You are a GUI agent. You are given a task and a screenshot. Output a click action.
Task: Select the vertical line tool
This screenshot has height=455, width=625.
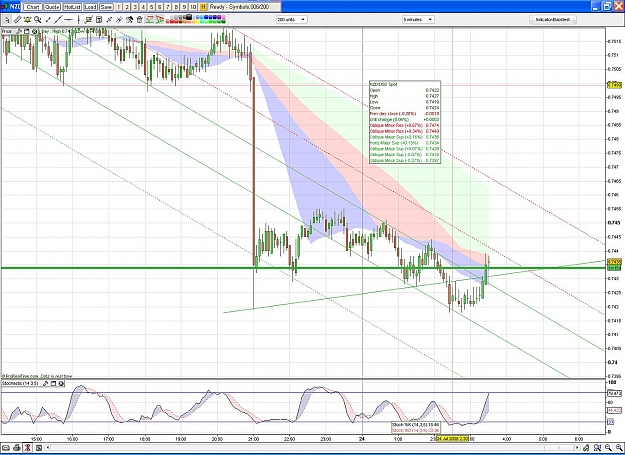click(x=79, y=19)
